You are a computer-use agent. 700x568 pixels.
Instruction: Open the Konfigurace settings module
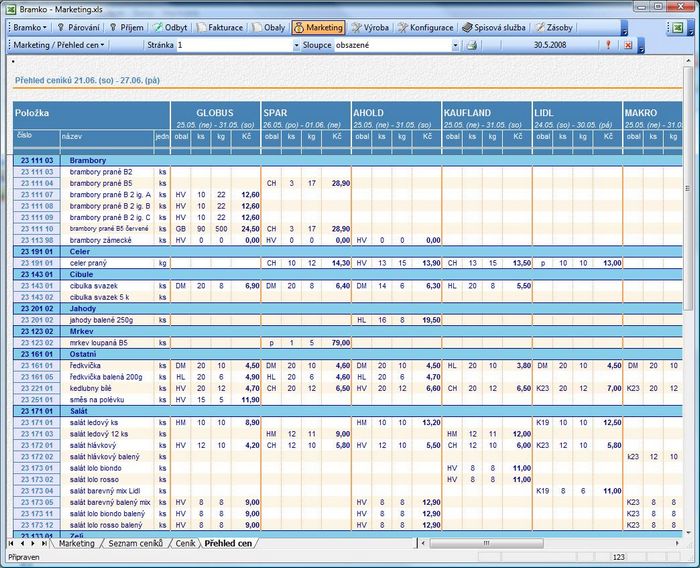(x=426, y=28)
